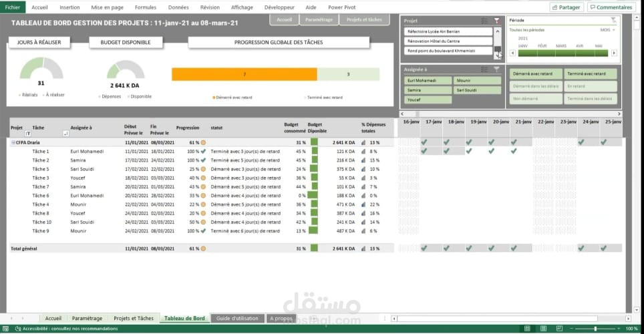Toggle the Samira slicer item
644x334 pixels.
click(x=428, y=90)
